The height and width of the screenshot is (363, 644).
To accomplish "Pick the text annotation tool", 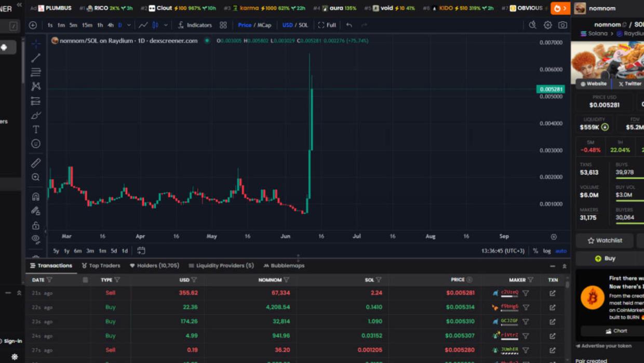I will point(35,129).
